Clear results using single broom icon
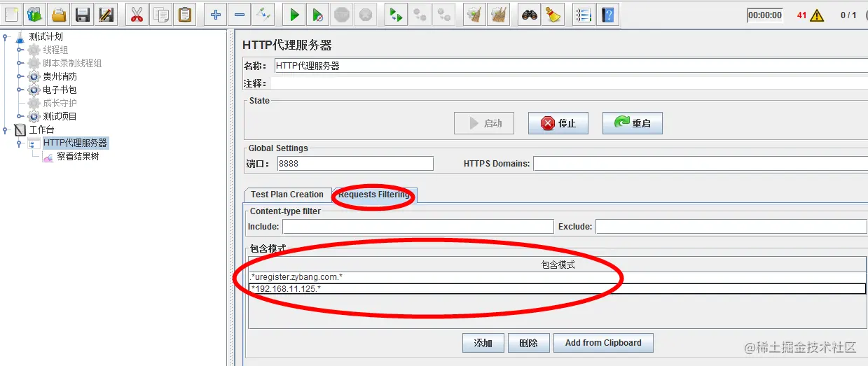868x366 pixels. (x=475, y=14)
